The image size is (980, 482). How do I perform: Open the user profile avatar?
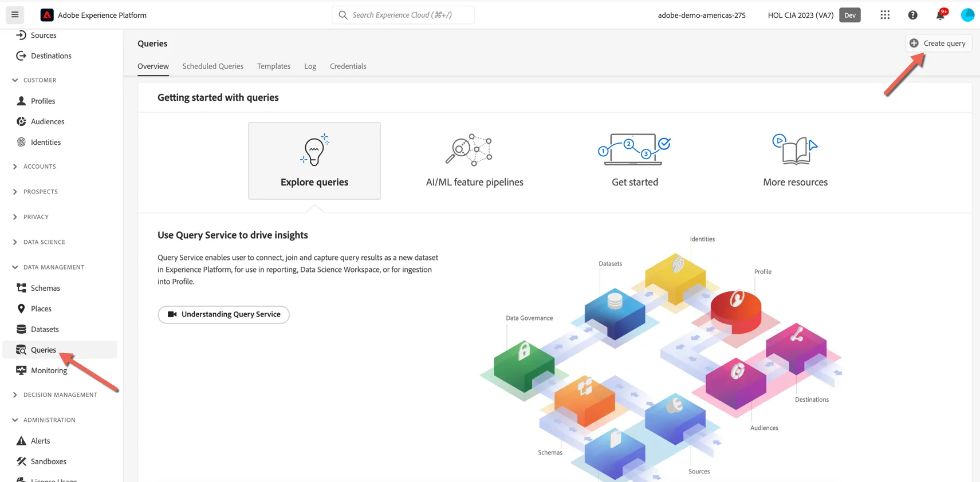(x=967, y=15)
